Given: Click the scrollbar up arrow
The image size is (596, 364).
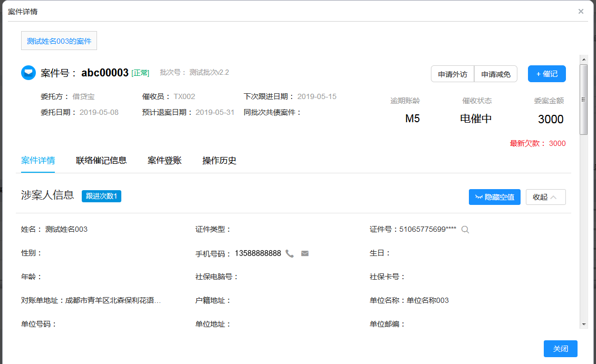Looking at the screenshot, I should 583,59.
